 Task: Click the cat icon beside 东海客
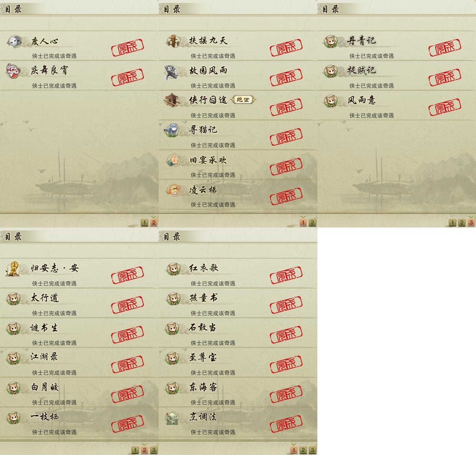click(x=172, y=388)
